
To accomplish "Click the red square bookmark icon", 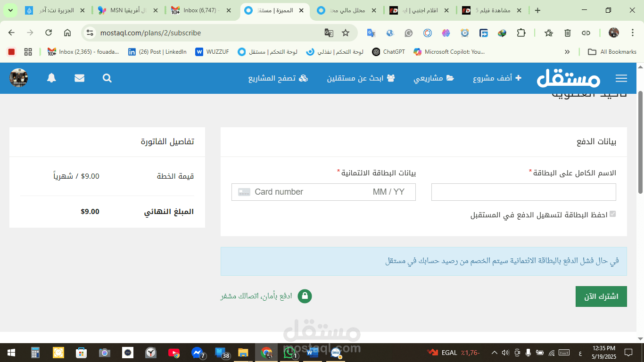I will (11, 52).
